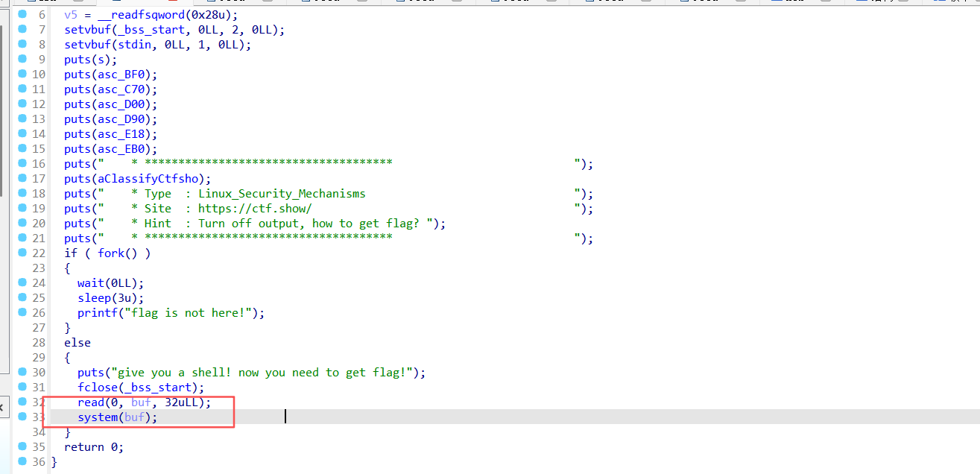Click the breakpoint dot on line 6
980x474 pixels.
point(22,14)
